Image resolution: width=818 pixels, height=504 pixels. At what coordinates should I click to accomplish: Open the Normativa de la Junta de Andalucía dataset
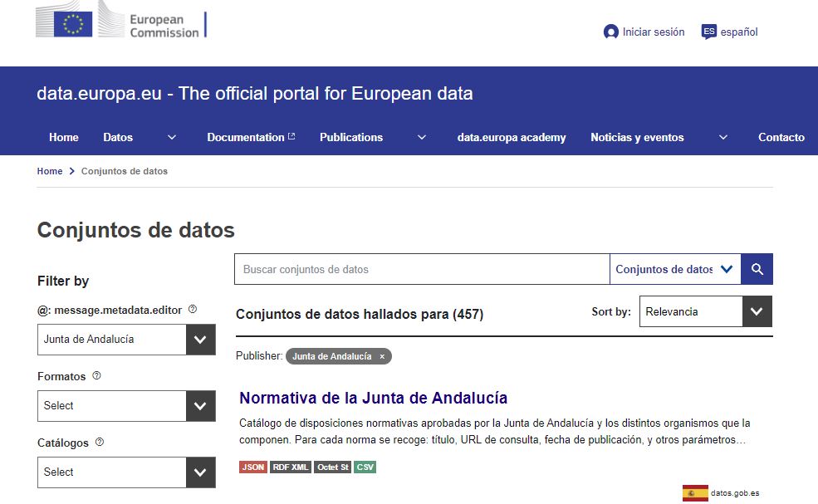pyautogui.click(x=374, y=398)
